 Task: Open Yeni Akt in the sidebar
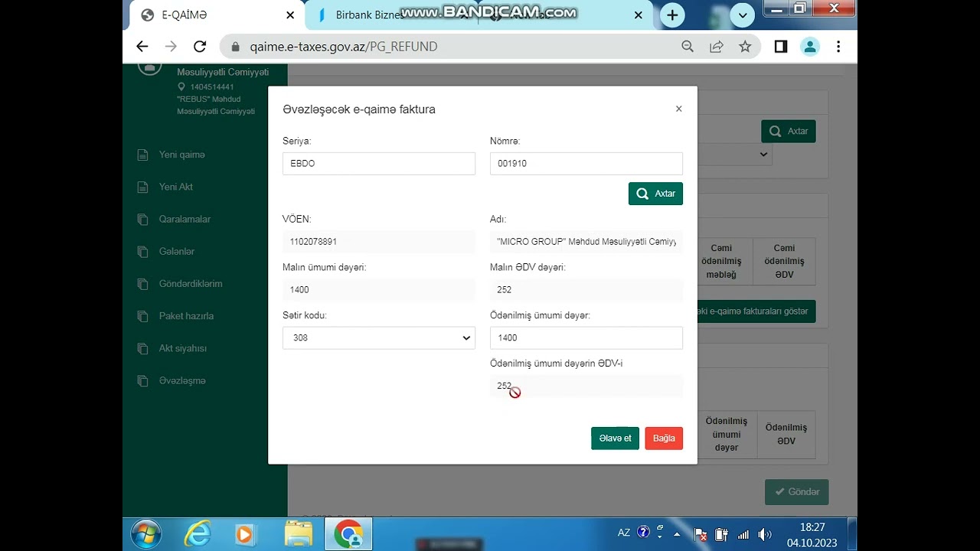[175, 187]
